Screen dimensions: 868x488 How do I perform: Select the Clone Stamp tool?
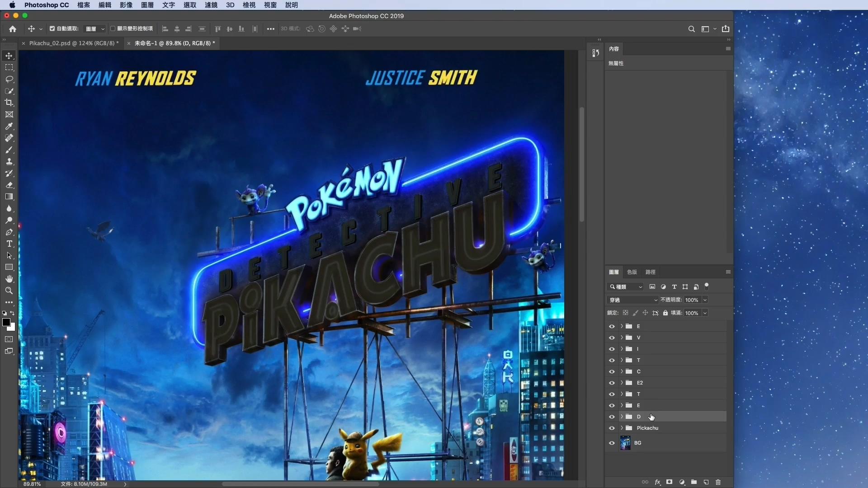9,161
